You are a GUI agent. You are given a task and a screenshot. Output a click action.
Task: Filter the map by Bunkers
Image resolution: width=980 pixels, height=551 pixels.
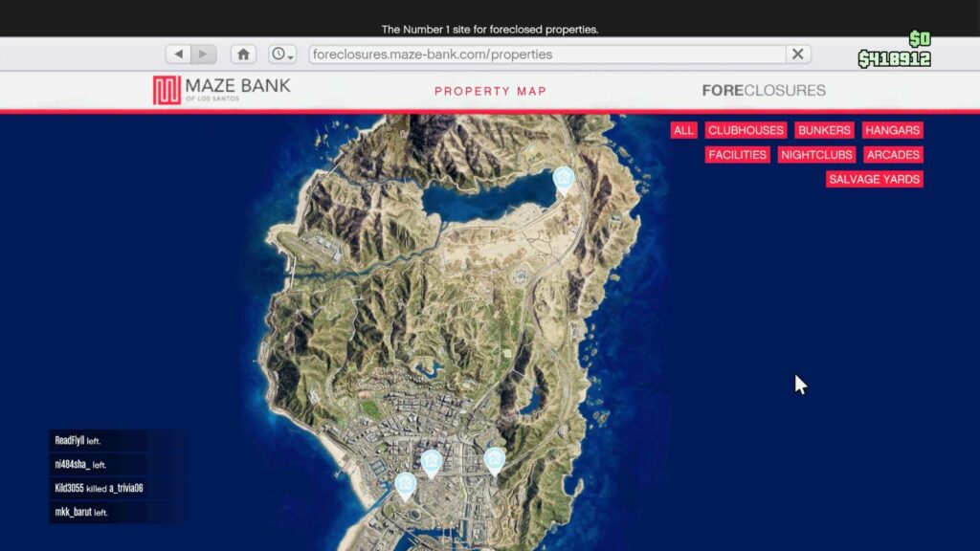pos(824,130)
